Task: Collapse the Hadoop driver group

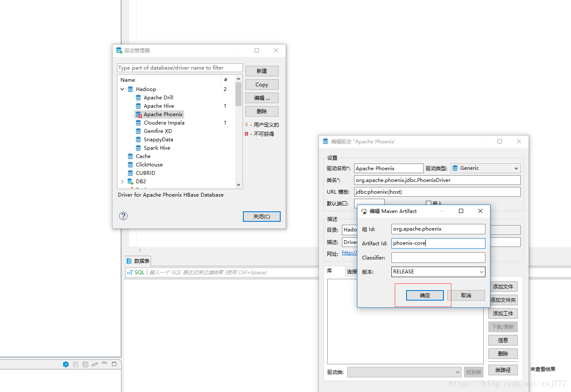Action: tap(122, 89)
